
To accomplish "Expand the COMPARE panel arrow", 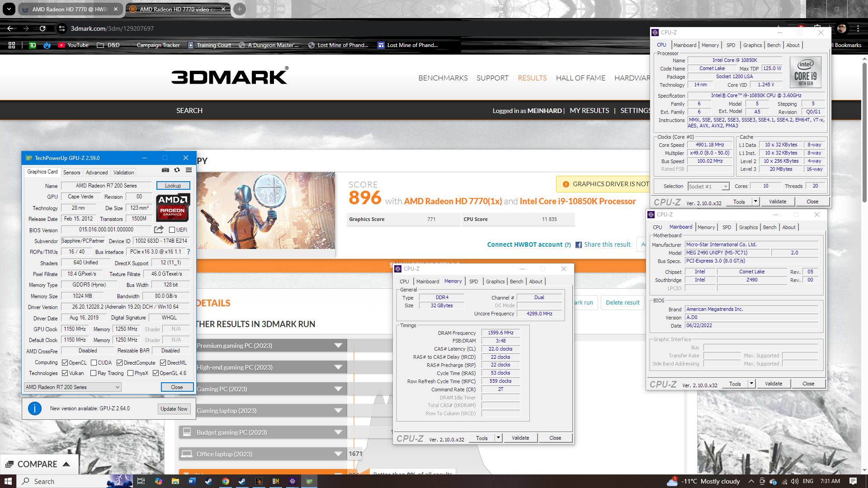I will point(66,464).
